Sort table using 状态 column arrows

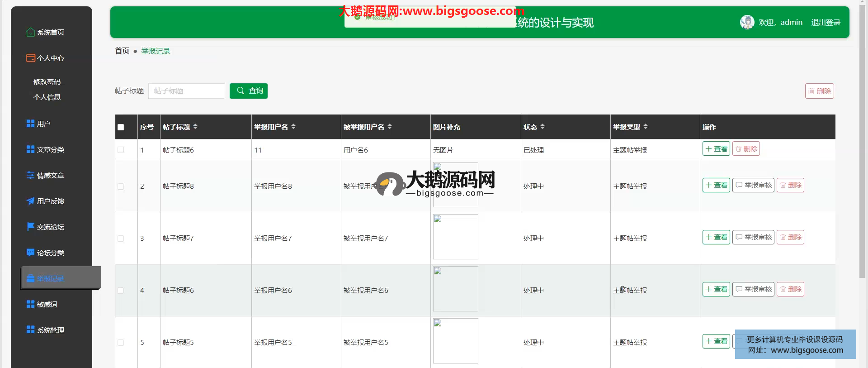click(542, 127)
